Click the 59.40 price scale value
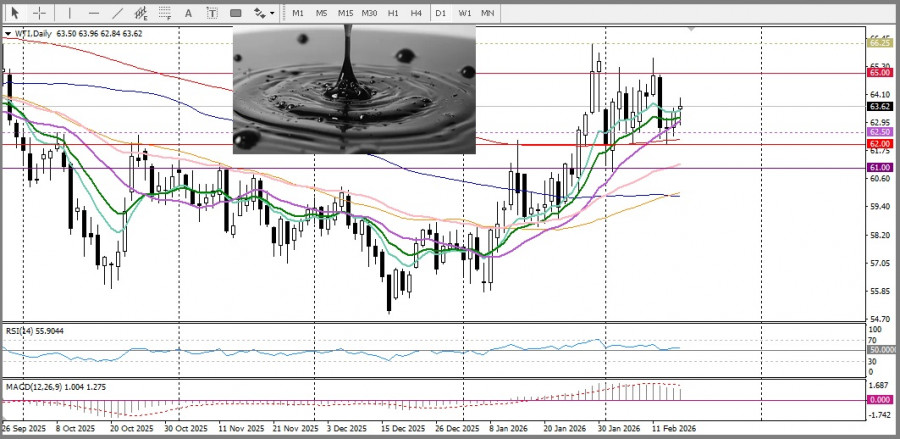This screenshot has height=439, width=900. click(880, 207)
